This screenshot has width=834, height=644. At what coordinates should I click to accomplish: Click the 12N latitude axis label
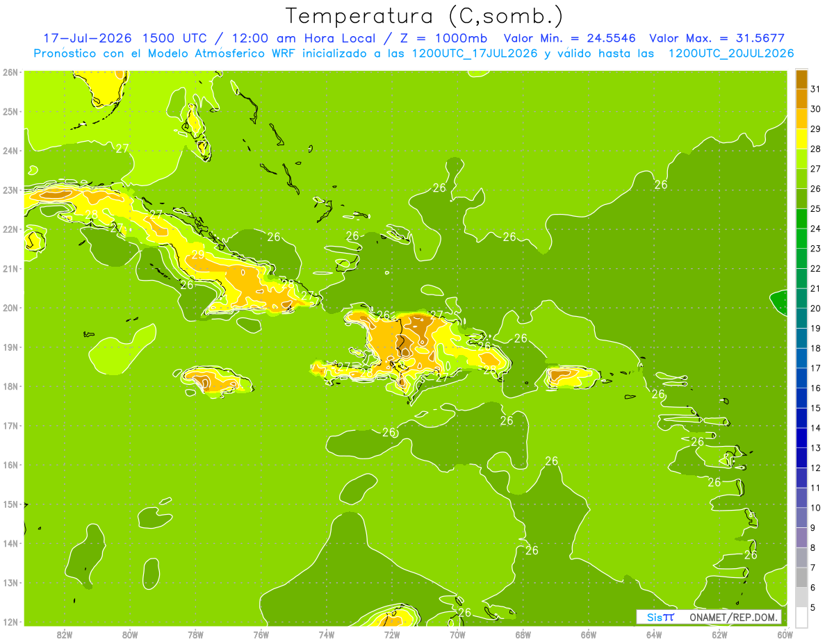tap(11, 622)
